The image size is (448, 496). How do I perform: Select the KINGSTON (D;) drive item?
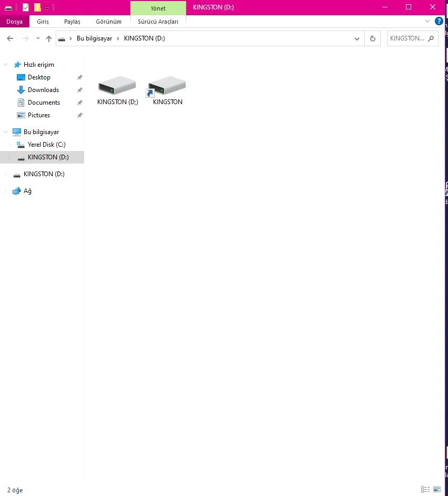(117, 91)
